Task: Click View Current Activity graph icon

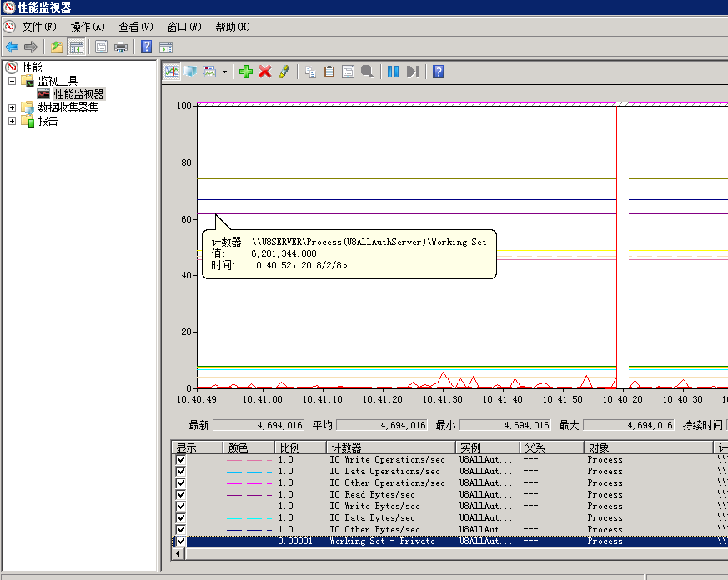Action: coord(172,72)
